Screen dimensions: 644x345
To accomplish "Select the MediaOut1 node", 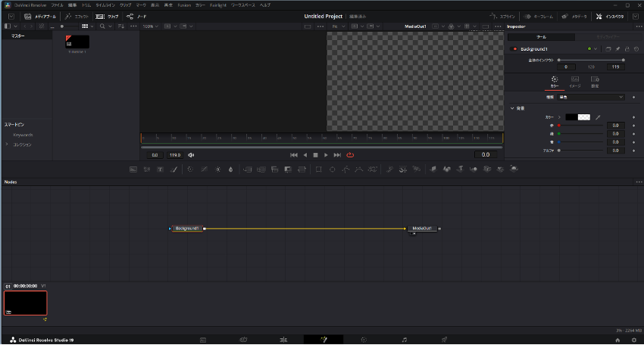I will (x=423, y=228).
